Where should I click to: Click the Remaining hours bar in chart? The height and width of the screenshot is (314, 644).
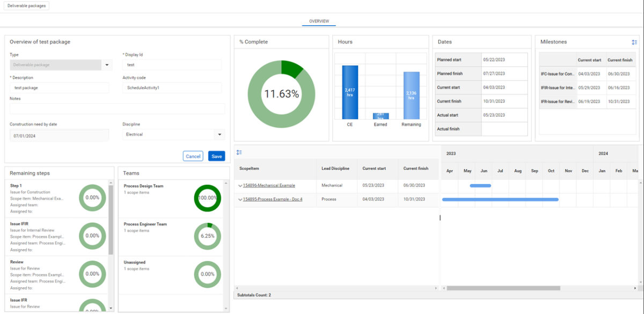pyautogui.click(x=411, y=96)
